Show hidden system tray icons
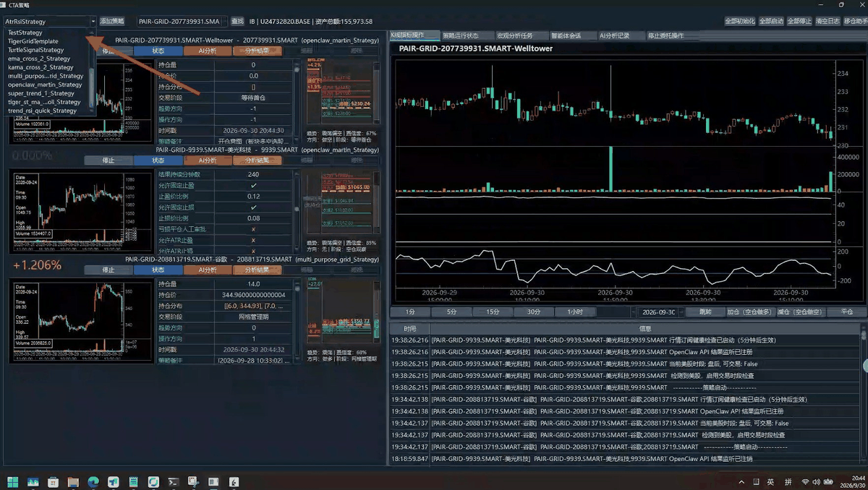The width and height of the screenshot is (868, 490). click(741, 482)
